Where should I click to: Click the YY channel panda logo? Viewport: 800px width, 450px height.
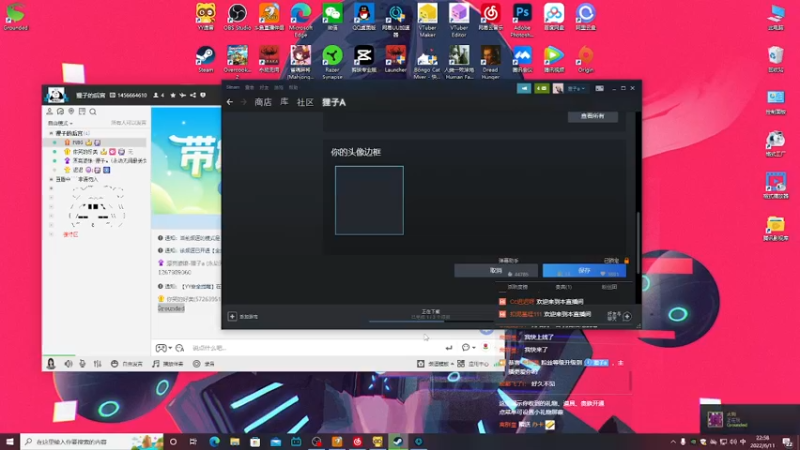click(x=56, y=95)
